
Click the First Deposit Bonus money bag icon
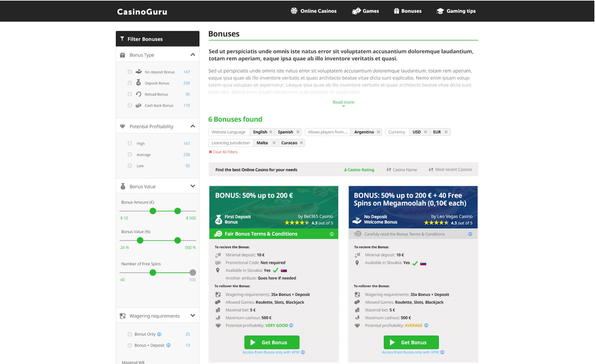(219, 220)
